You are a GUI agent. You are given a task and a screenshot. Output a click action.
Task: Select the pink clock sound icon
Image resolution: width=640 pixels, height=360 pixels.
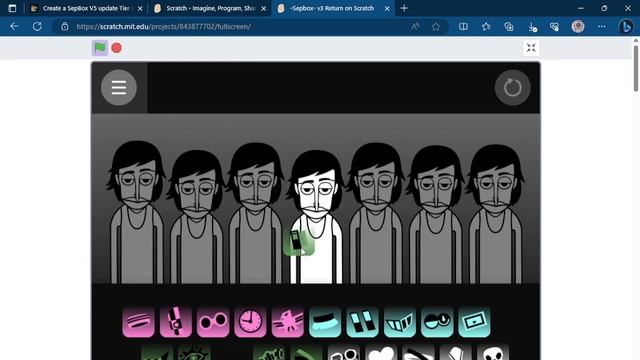[250, 322]
